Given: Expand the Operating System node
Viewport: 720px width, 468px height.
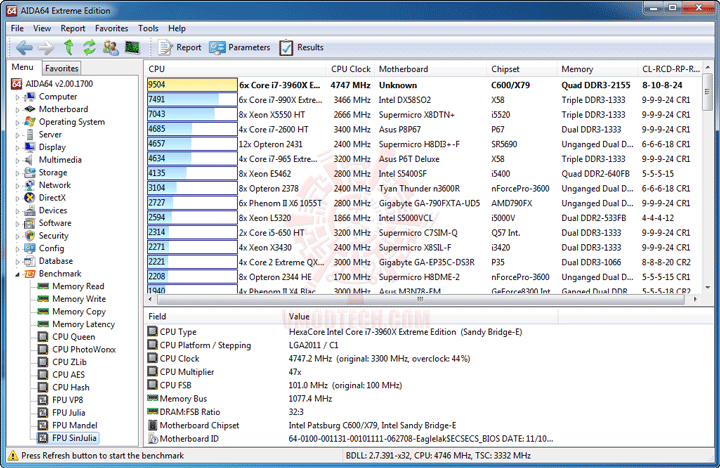Looking at the screenshot, I should [17, 123].
